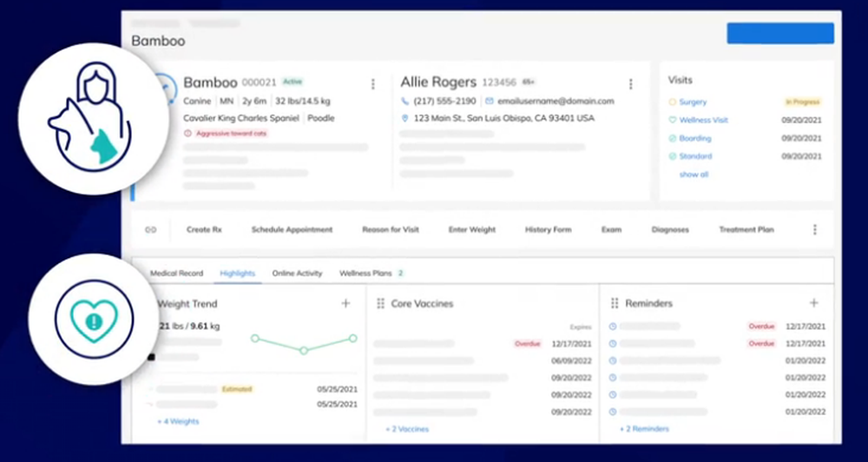
Task: Click Schedule Appointment in the action toolbar
Action: [x=292, y=229]
